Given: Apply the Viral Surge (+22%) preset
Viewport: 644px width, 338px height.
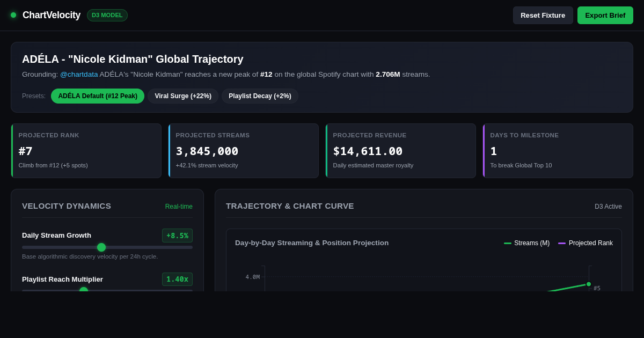Looking at the screenshot, I should 183,96.
